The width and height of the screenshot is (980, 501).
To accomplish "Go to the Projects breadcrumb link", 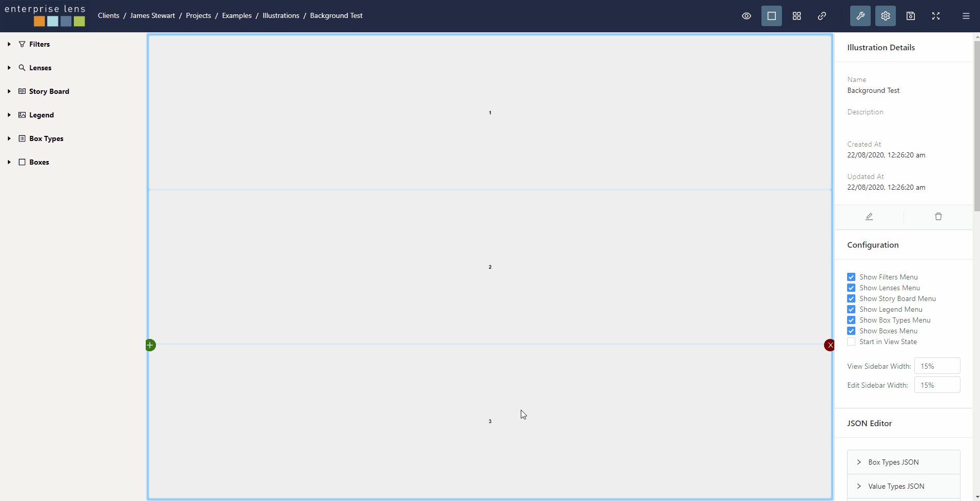I will tap(198, 16).
